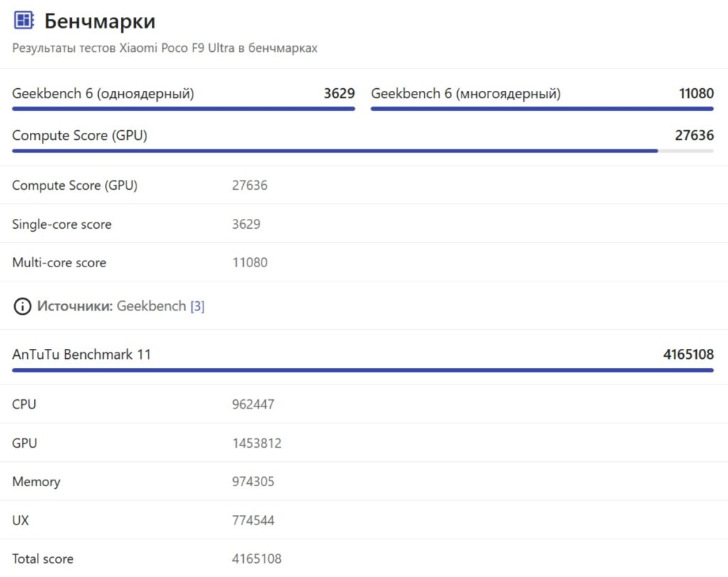Click the Compute Score (GPU) progress bar

click(x=363, y=151)
